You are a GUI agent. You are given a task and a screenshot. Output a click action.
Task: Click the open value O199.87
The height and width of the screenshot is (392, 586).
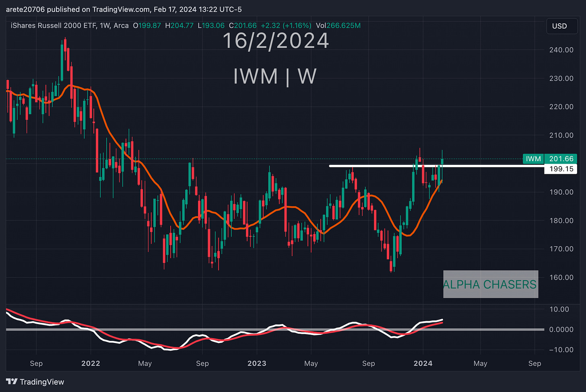147,26
